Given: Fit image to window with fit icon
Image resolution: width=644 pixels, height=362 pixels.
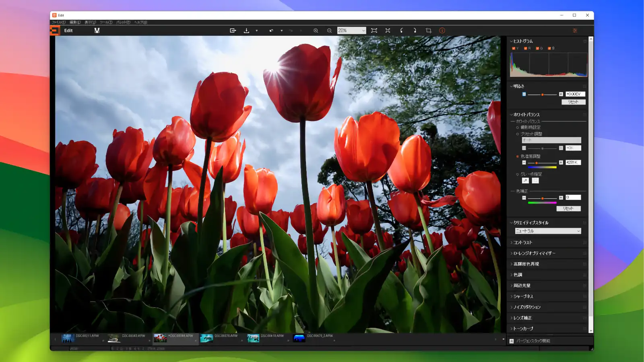Looking at the screenshot, I should point(375,30).
